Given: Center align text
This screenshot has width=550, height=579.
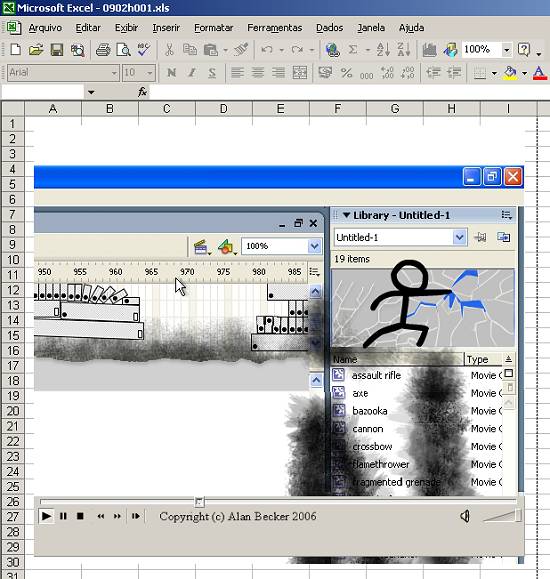Looking at the screenshot, I should click(258, 72).
